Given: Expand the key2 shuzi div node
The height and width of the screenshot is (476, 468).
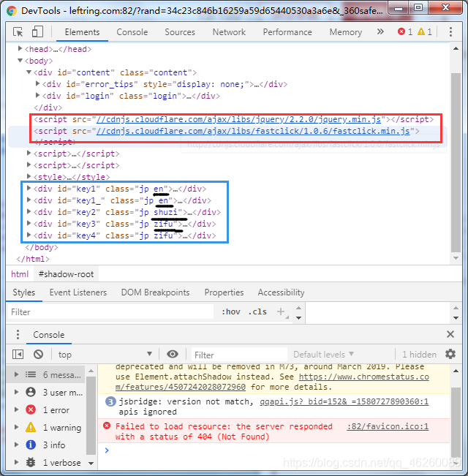Looking at the screenshot, I should pos(29,211).
